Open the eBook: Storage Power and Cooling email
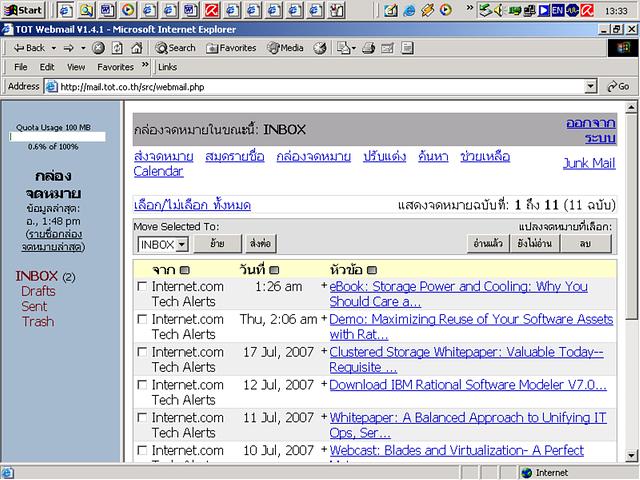The height and width of the screenshot is (480, 640). coord(458,294)
